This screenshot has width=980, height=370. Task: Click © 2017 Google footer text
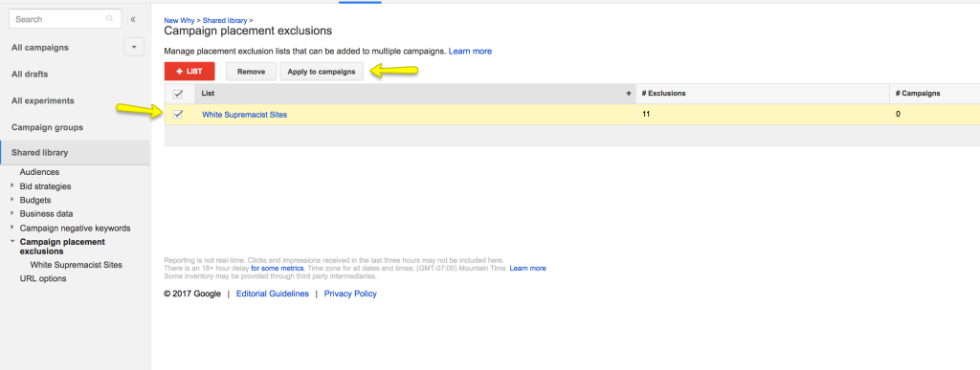click(192, 294)
